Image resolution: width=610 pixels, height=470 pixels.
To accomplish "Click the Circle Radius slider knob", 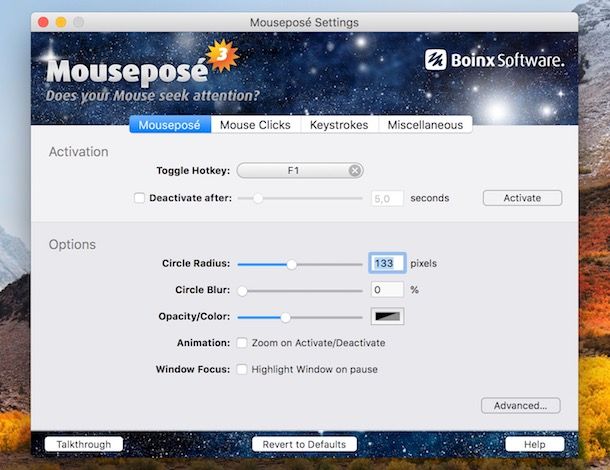I will pyautogui.click(x=291, y=265).
